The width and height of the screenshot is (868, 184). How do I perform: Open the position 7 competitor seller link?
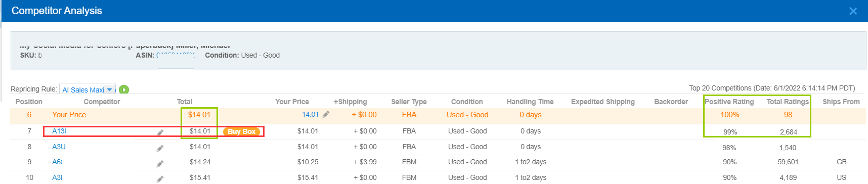59,131
